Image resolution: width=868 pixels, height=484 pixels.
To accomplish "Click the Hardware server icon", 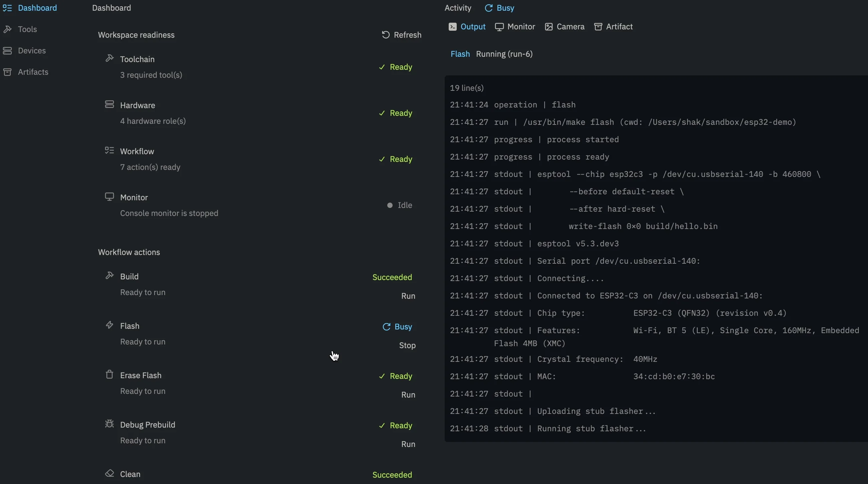I will coord(110,104).
